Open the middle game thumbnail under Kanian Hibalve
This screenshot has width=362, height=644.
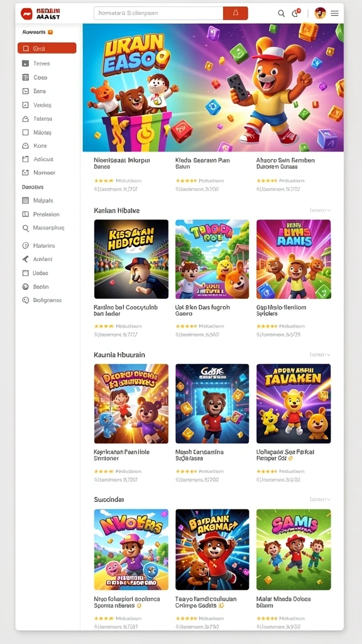(x=212, y=258)
